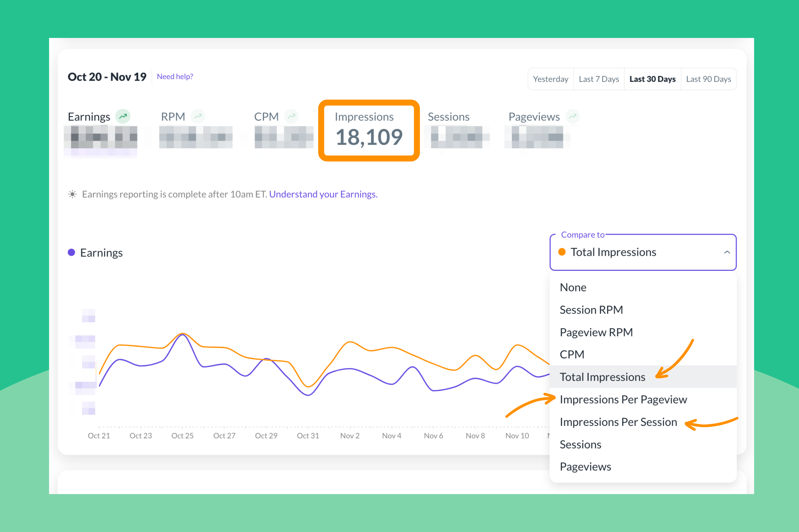This screenshot has height=532, width=799.
Task: Click the Pageviews trend arrow icon
Action: (573, 116)
